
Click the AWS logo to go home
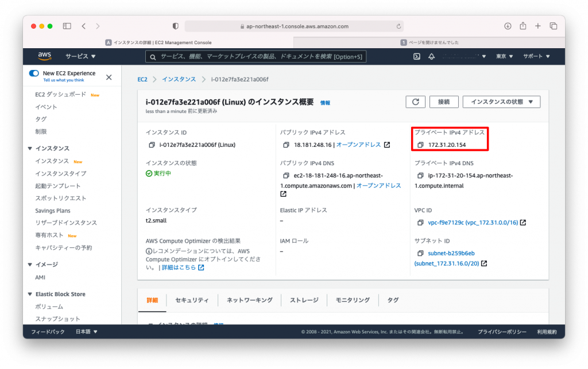44,56
